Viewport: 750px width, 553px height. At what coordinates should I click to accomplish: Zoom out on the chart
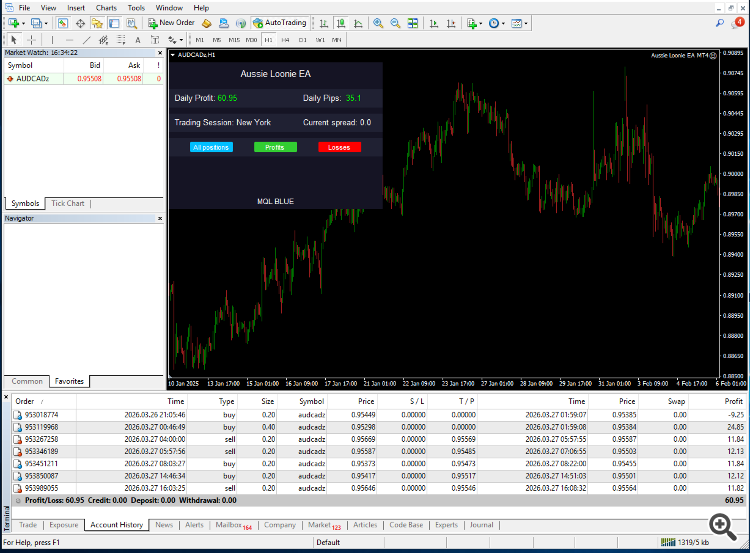pos(395,23)
